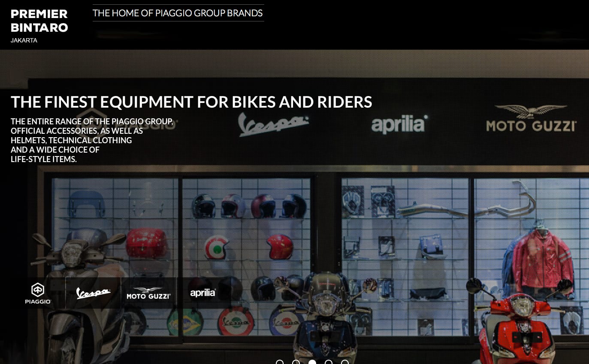Click the Moto Guzzi eagle sign on the storefront

[x=531, y=117]
